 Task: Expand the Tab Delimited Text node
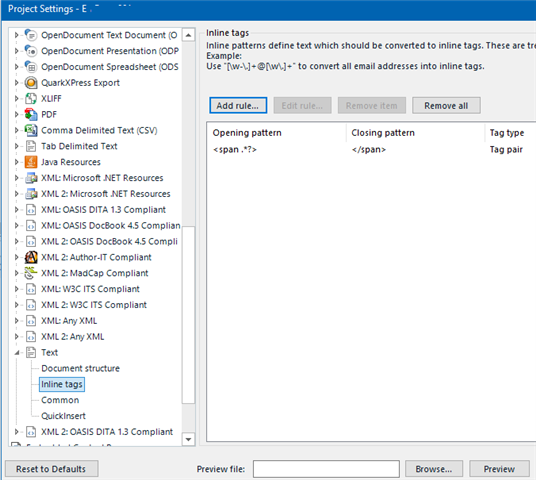click(x=16, y=146)
